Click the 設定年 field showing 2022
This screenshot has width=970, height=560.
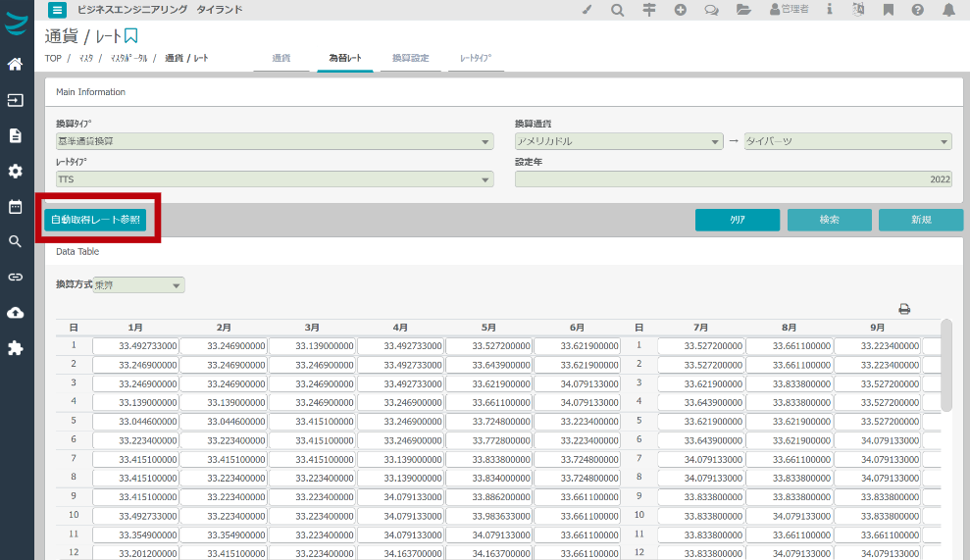(733, 179)
